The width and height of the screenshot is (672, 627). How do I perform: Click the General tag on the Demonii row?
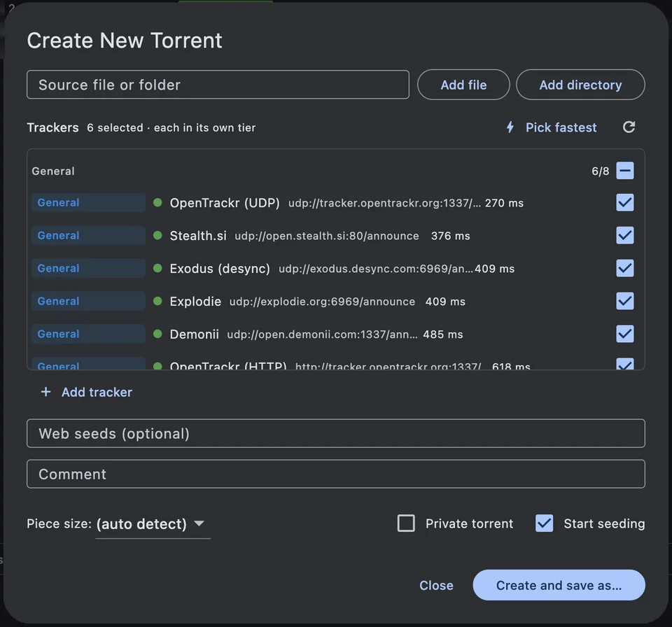coord(88,334)
